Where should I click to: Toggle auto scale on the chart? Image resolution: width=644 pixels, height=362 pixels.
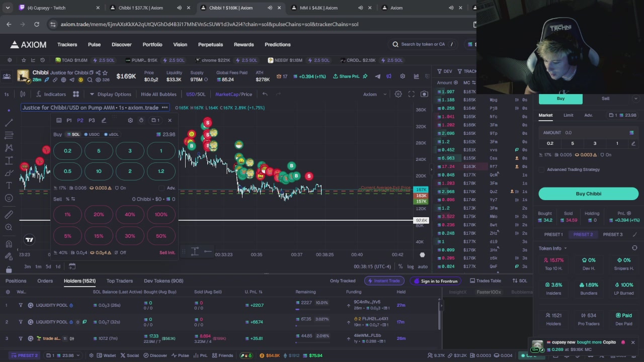point(423,266)
